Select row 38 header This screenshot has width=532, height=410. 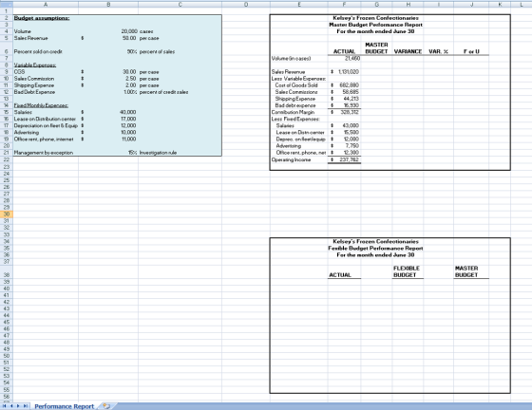(x=6, y=271)
